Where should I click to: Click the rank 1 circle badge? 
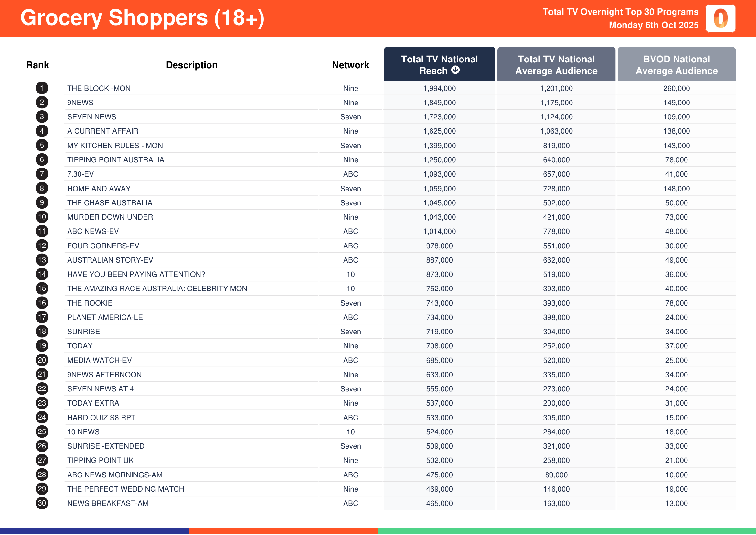42,88
